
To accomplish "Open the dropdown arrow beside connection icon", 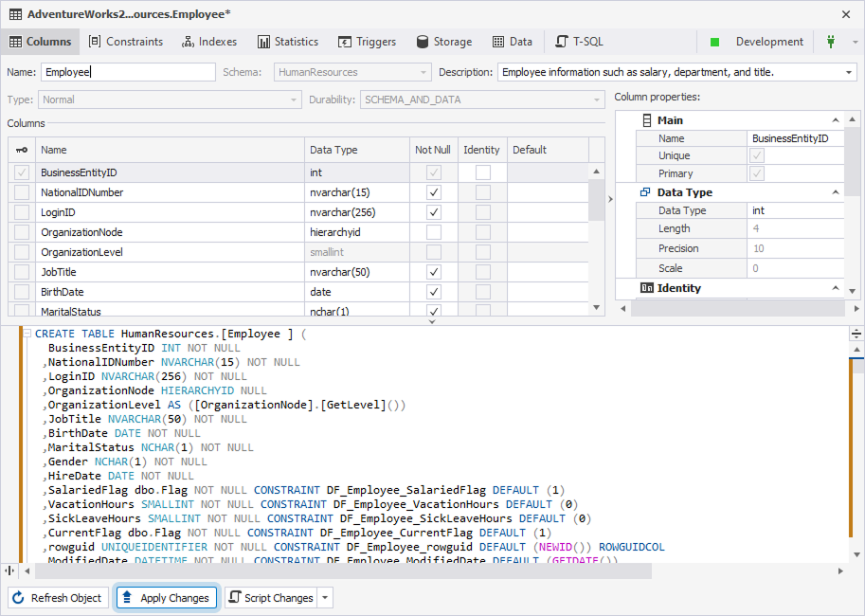I will (x=856, y=42).
